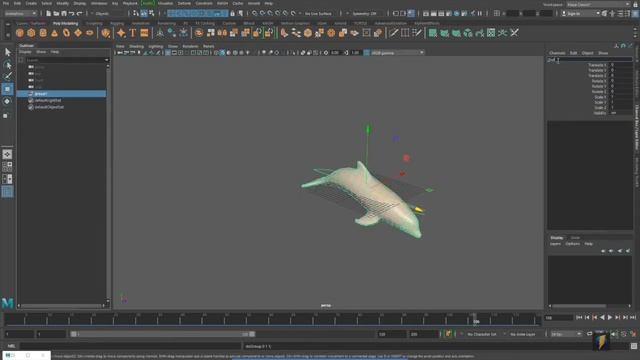Toggle the viewport grid icon

[x=168, y=53]
